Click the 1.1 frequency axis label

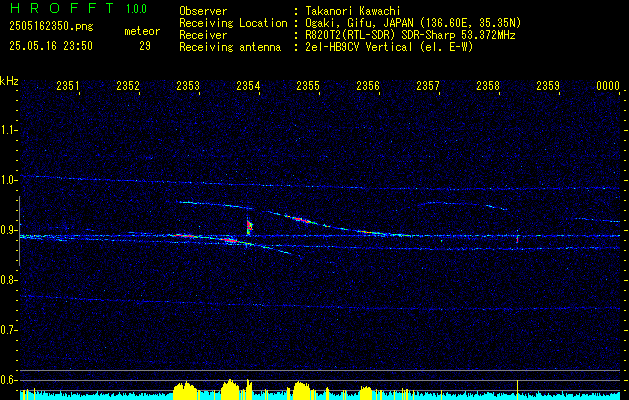click(8, 130)
